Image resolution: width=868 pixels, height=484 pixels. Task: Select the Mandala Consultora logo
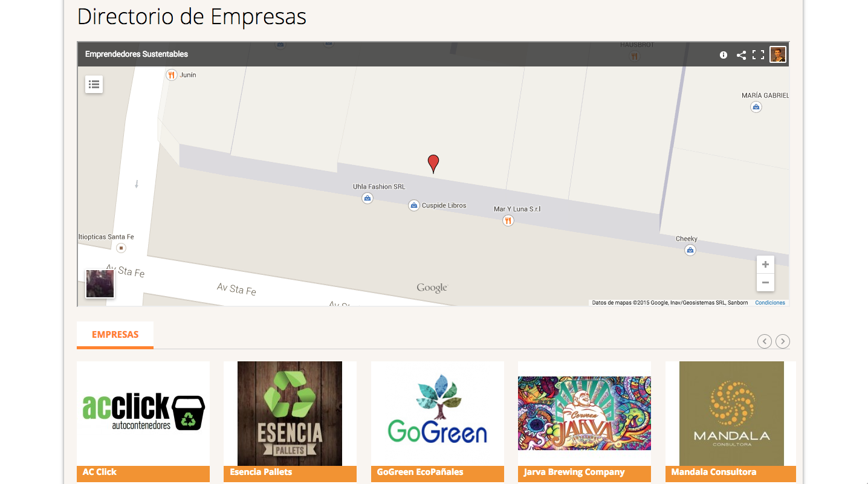click(x=731, y=413)
